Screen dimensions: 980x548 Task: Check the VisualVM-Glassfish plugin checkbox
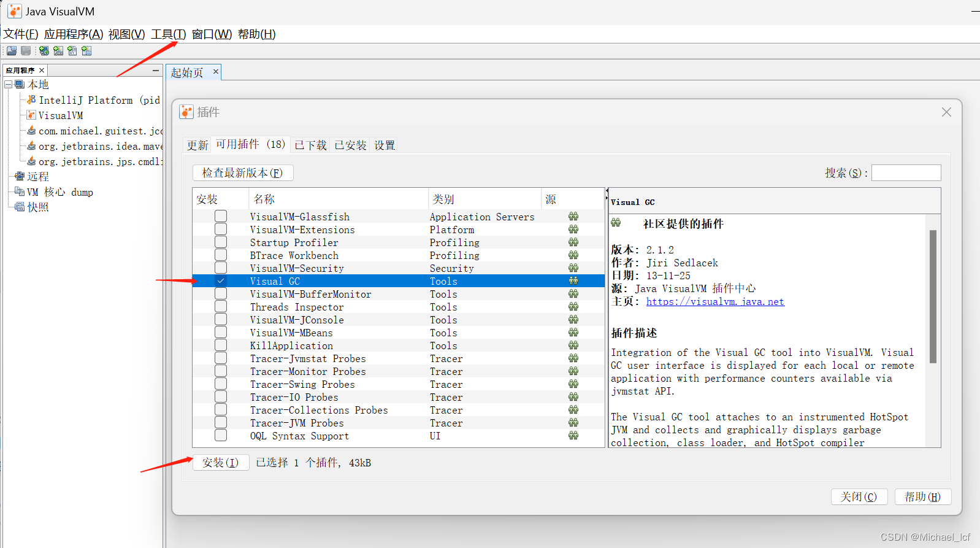click(x=221, y=216)
